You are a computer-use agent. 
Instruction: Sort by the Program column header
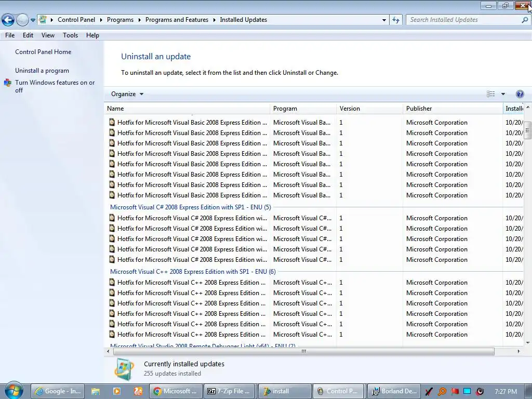click(303, 109)
